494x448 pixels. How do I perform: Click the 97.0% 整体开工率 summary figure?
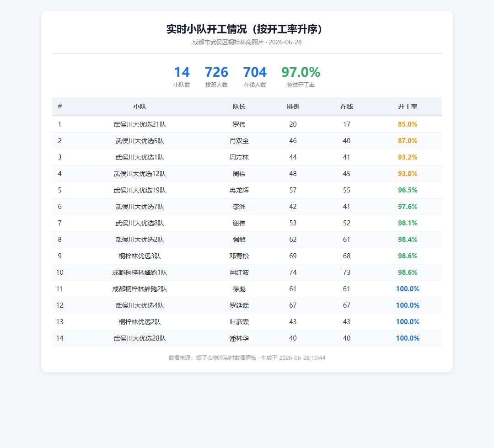tap(301, 76)
